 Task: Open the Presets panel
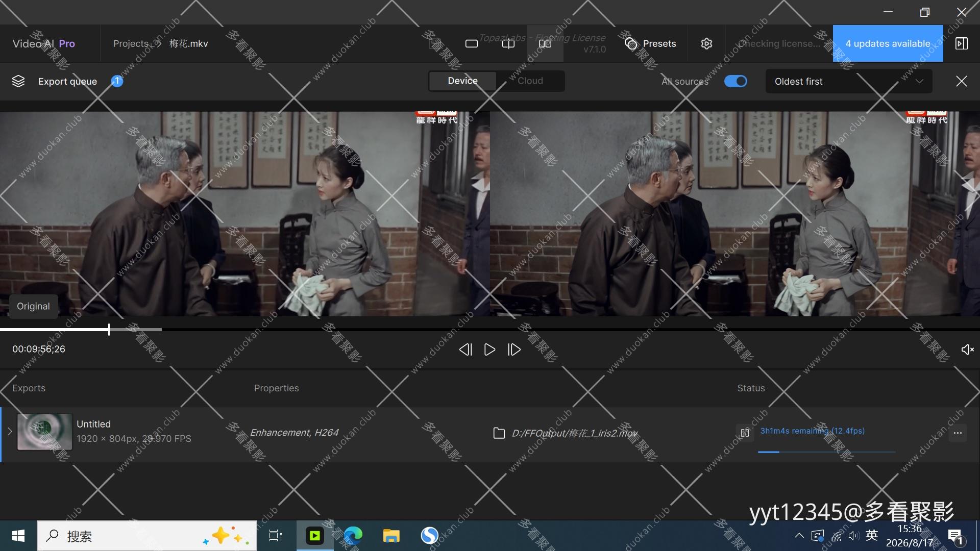pyautogui.click(x=650, y=44)
